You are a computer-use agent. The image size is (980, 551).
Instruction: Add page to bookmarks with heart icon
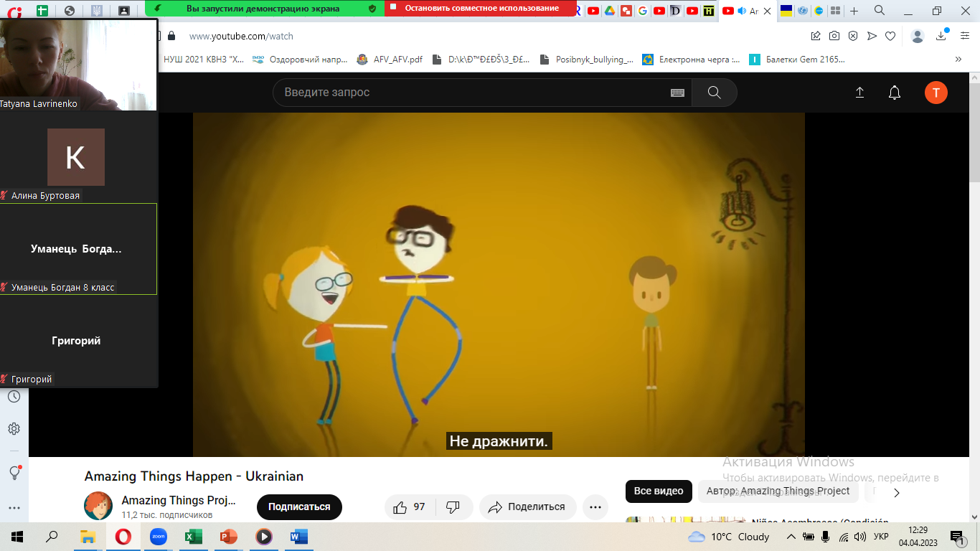(x=890, y=36)
